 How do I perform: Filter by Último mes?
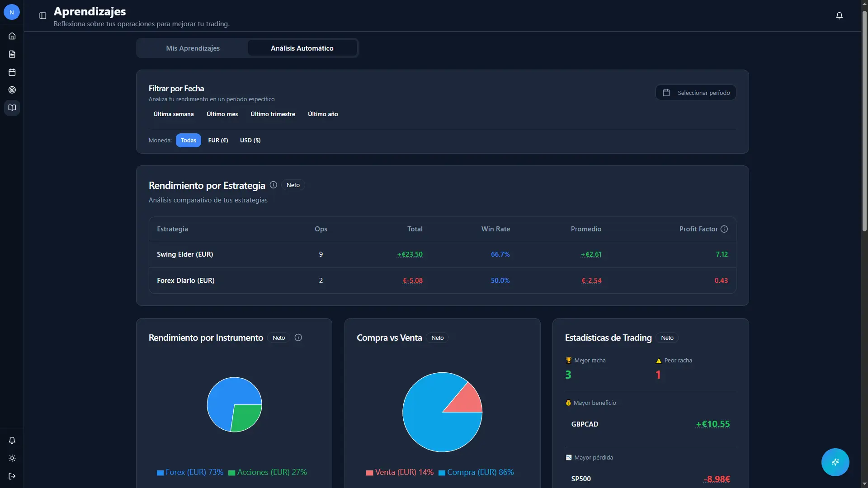coord(222,114)
